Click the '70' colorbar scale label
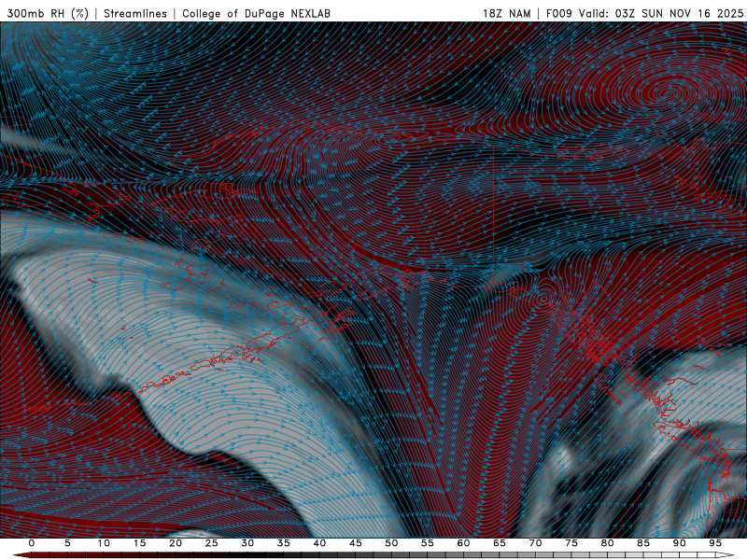 535,543
